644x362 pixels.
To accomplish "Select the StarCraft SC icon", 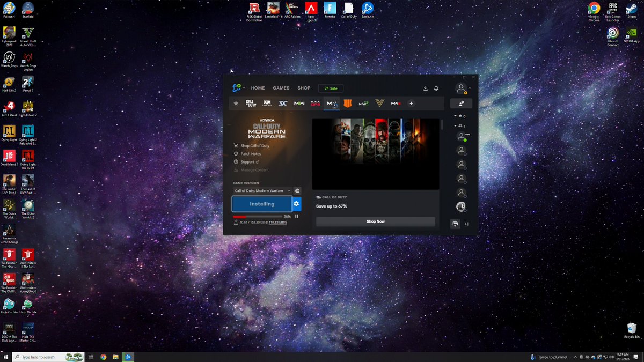I will 283,103.
